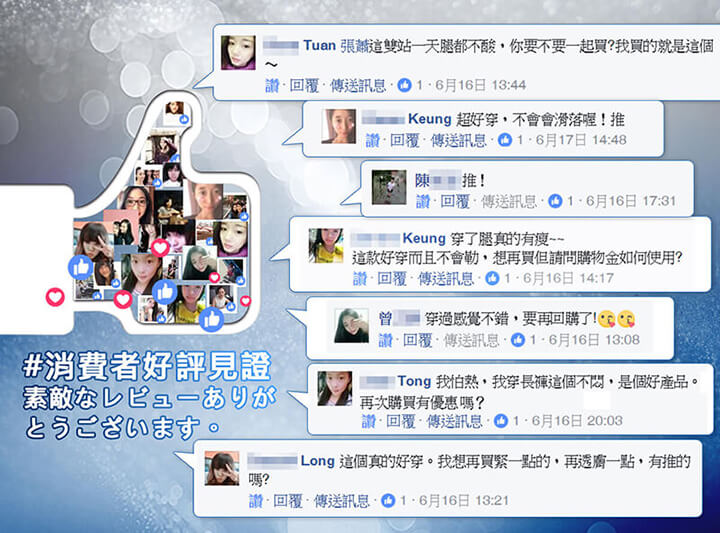Click 讚 under Tong's comment
The width and height of the screenshot is (720, 533).
point(369,421)
